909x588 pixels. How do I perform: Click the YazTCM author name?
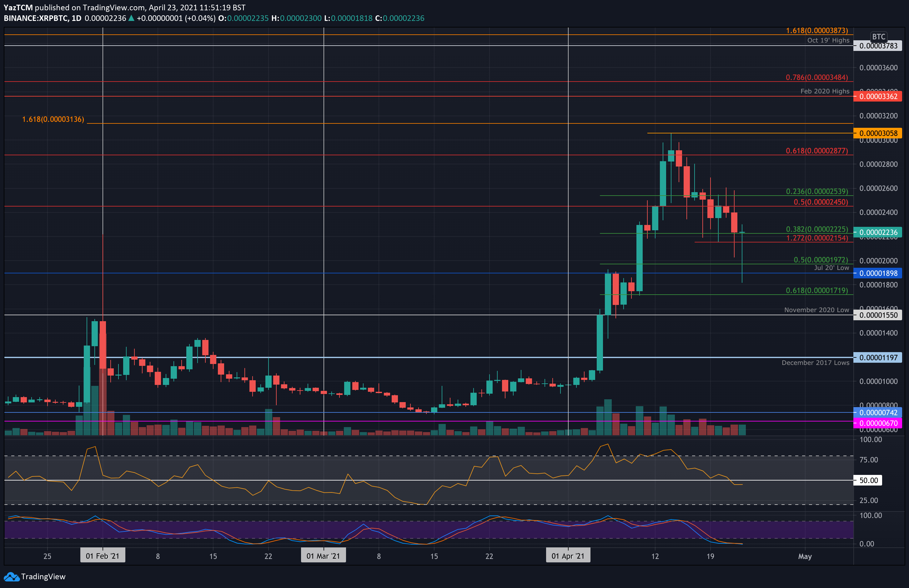coord(18,7)
